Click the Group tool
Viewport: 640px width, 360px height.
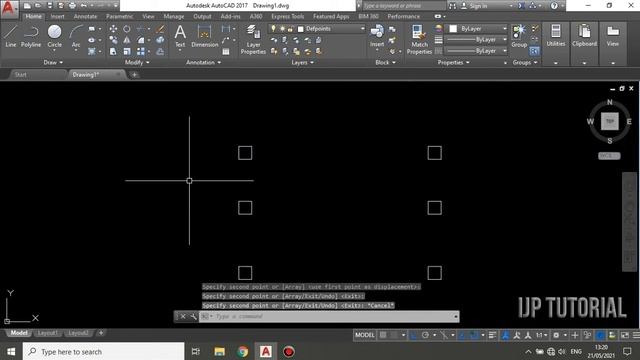519,36
